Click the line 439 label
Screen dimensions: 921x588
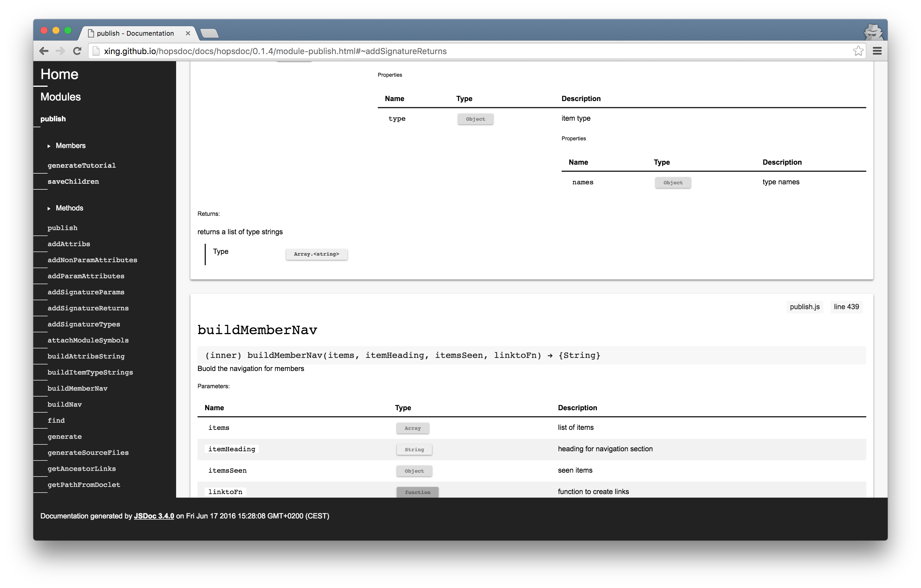pyautogui.click(x=846, y=306)
